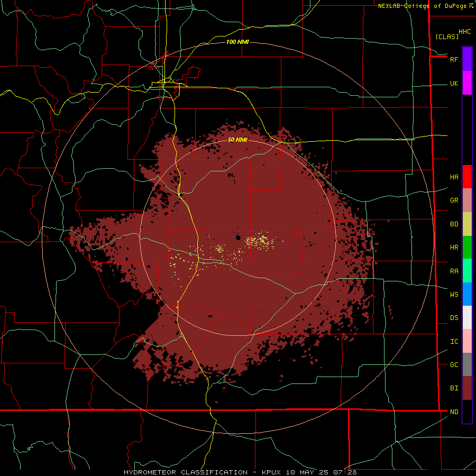Click the IC light pink legend swatch

click(x=467, y=341)
